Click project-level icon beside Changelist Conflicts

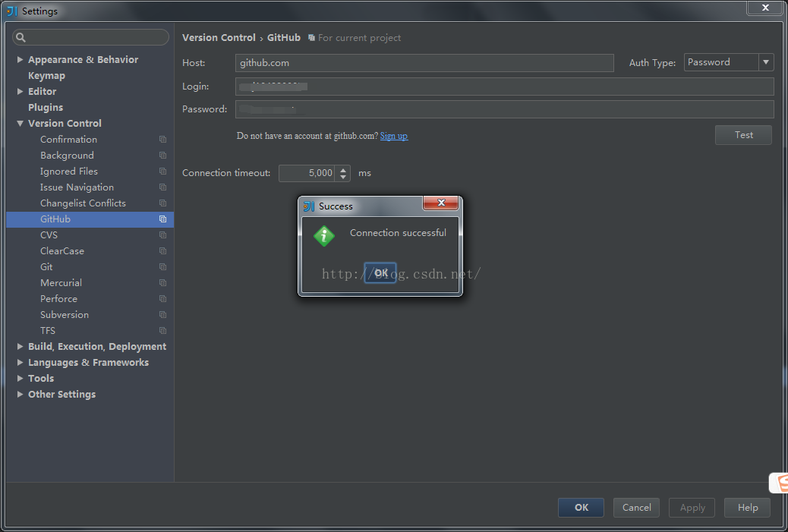tap(162, 203)
